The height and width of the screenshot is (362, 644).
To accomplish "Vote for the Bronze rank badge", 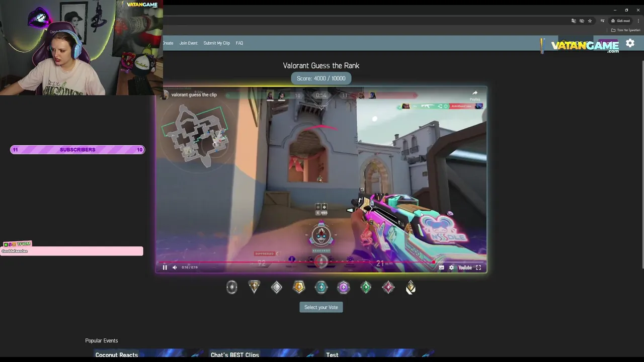I will pos(254,287).
